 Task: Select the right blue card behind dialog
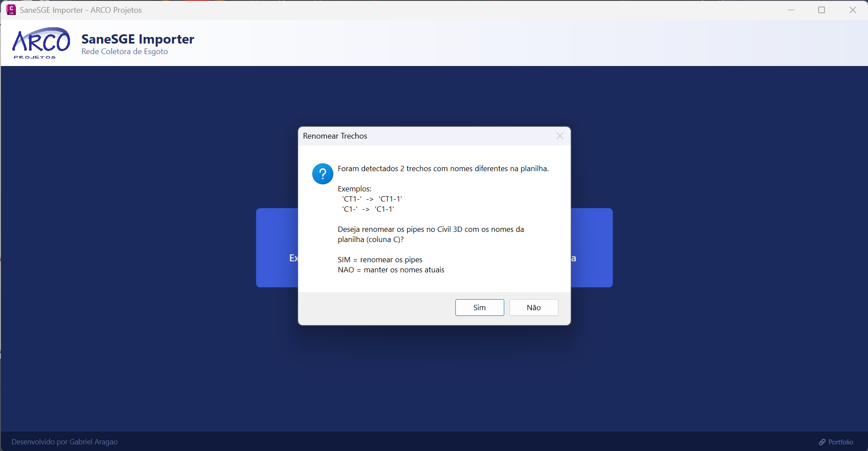coord(591,248)
